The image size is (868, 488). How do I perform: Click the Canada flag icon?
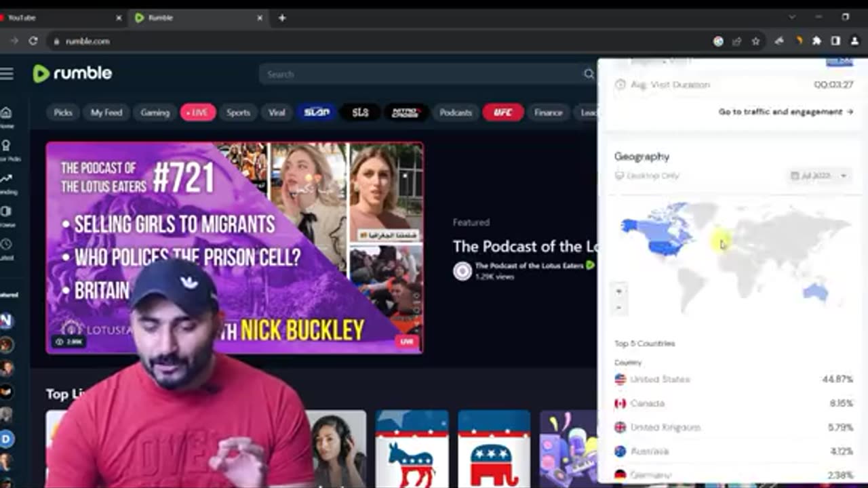[x=620, y=403]
